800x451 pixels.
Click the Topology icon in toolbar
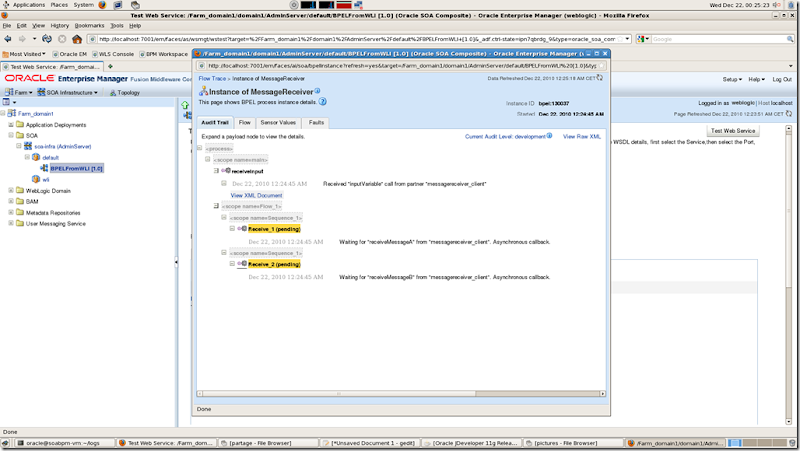point(113,93)
